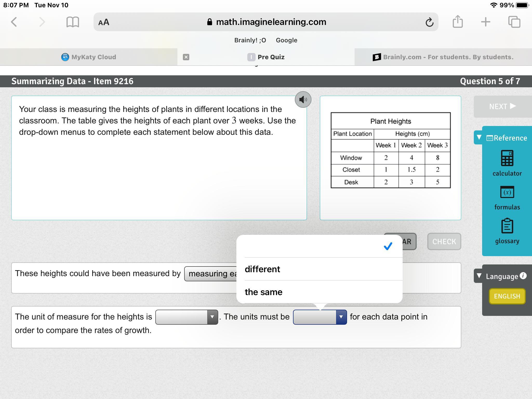Select the blank checkmarked option in the popup
The height and width of the screenshot is (399, 532).
pos(319,246)
